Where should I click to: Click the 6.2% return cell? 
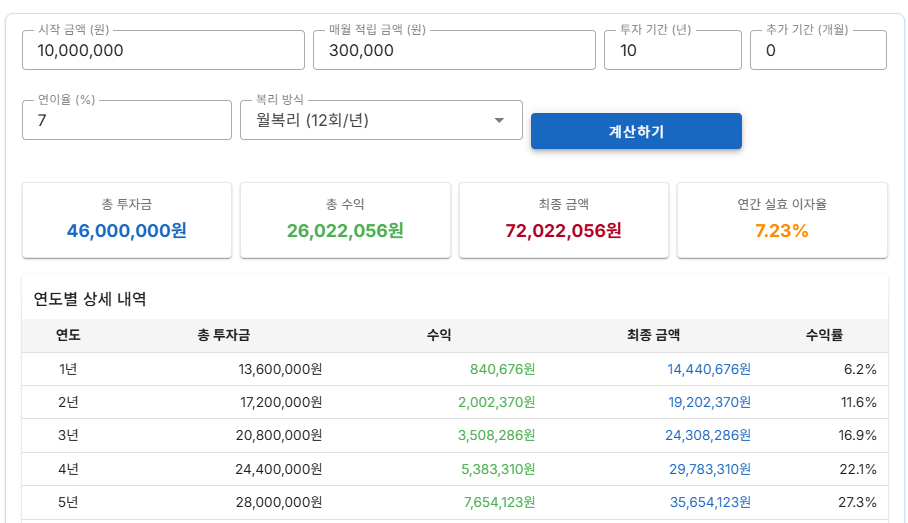pyautogui.click(x=860, y=369)
